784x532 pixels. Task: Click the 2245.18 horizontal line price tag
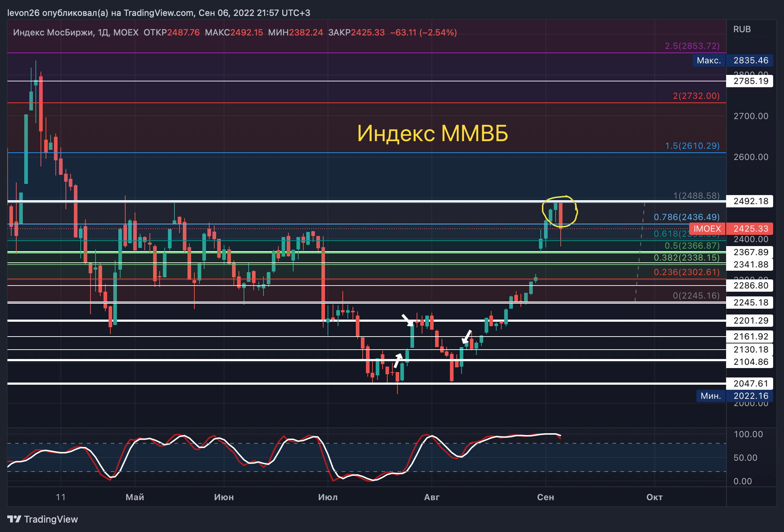point(750,303)
